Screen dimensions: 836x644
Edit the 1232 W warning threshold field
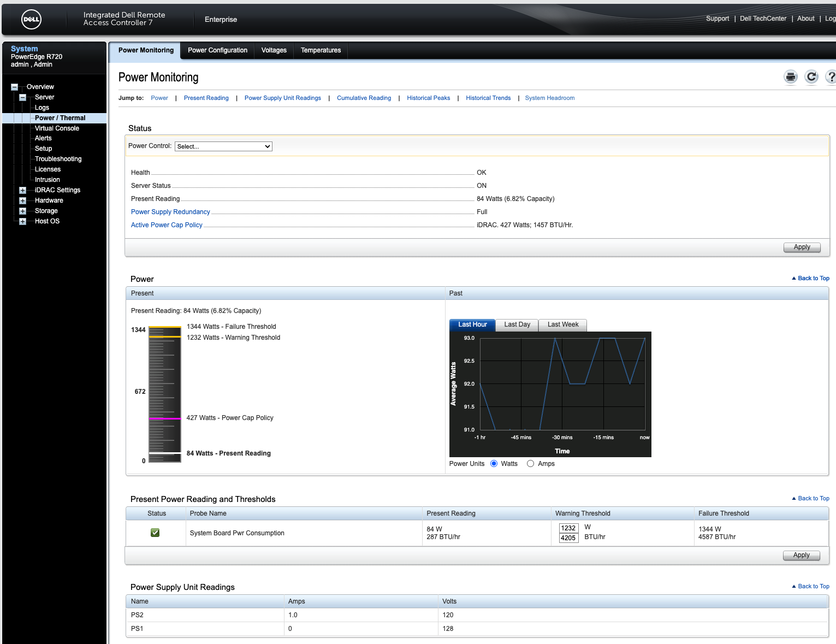click(568, 528)
